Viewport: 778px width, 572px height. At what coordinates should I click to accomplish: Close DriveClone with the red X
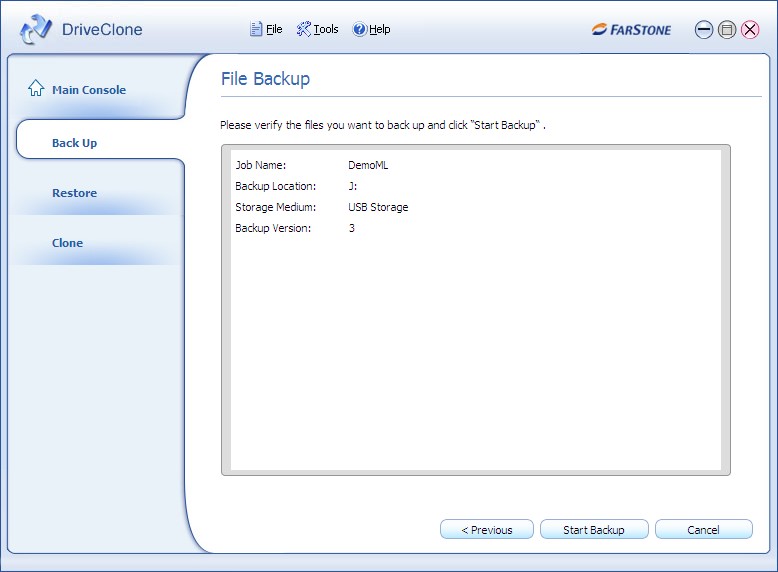pos(750,30)
